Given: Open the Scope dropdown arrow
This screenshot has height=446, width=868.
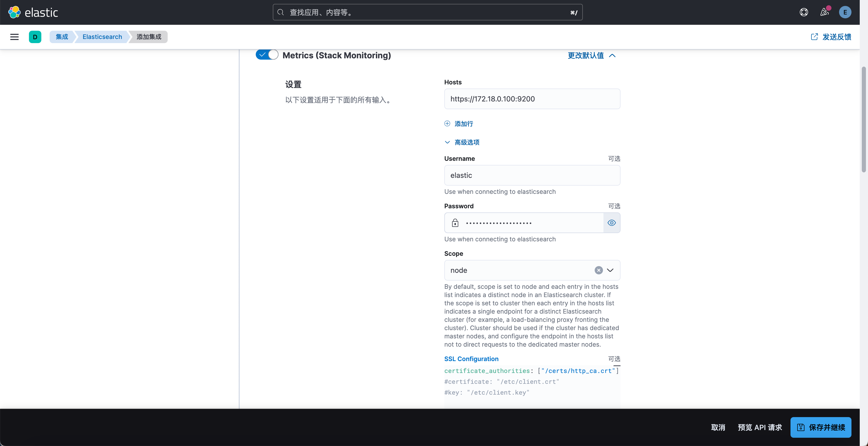Looking at the screenshot, I should pyautogui.click(x=610, y=270).
